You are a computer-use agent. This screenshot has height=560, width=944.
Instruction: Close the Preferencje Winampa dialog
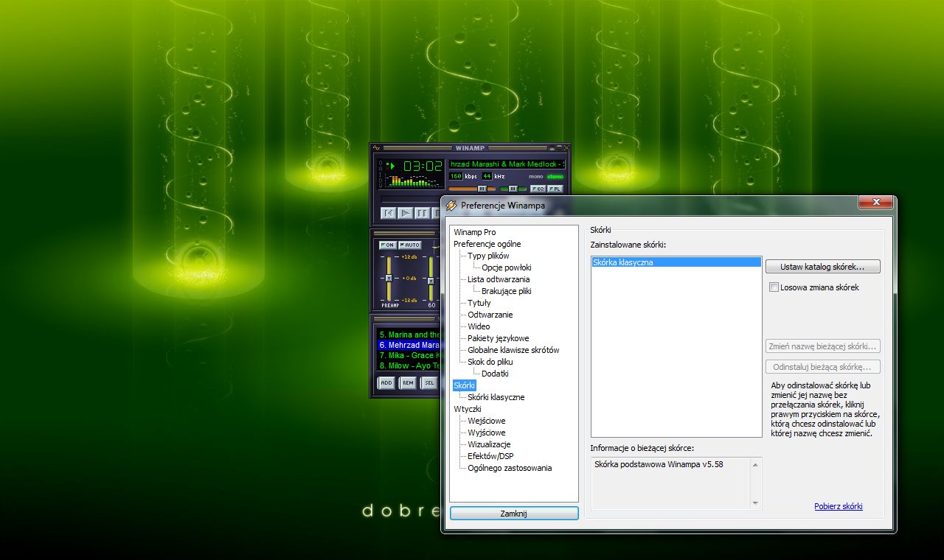coord(876,203)
